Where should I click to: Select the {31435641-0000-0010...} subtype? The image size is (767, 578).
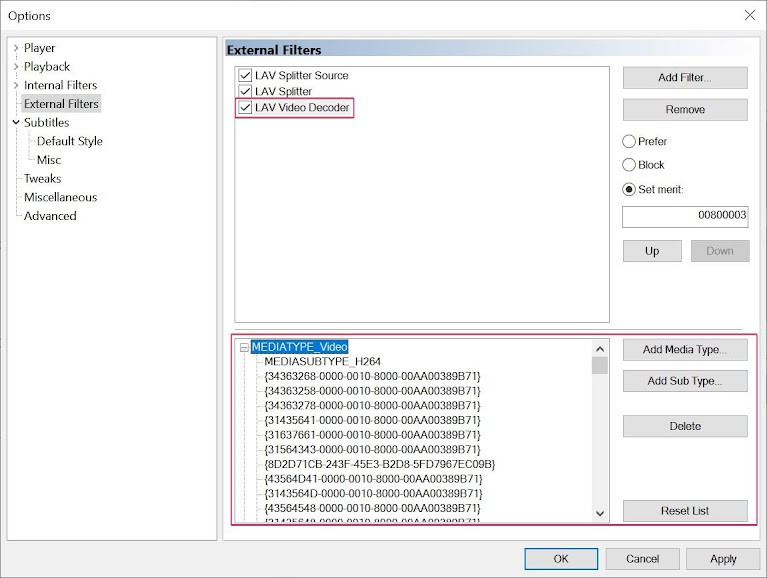372,421
